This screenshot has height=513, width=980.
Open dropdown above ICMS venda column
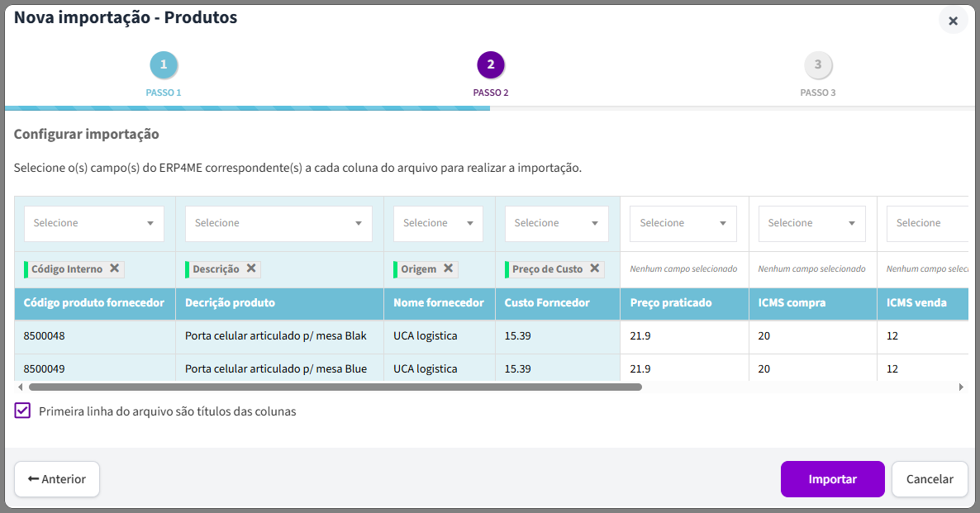[x=927, y=223]
